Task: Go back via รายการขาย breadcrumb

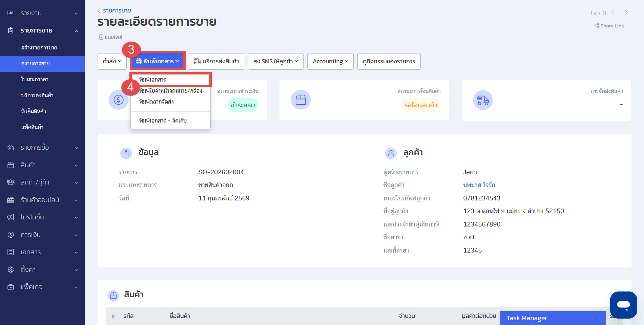Action: click(117, 10)
